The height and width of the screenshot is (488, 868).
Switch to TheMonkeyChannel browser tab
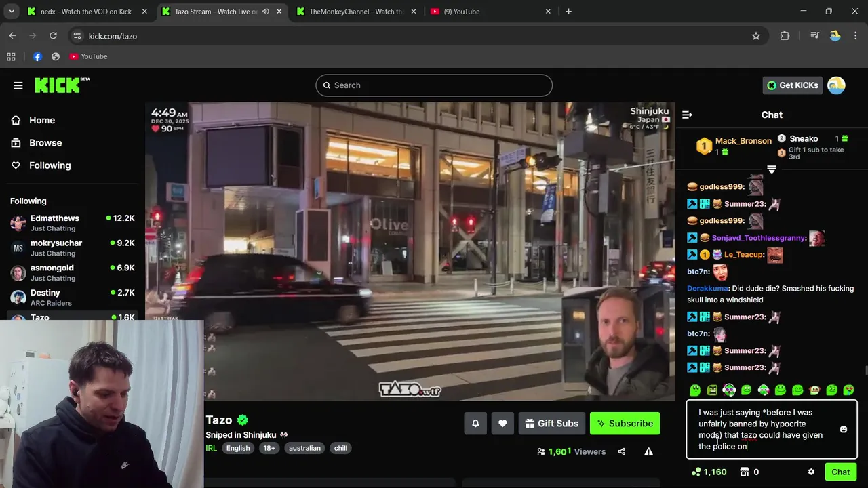[x=355, y=12]
